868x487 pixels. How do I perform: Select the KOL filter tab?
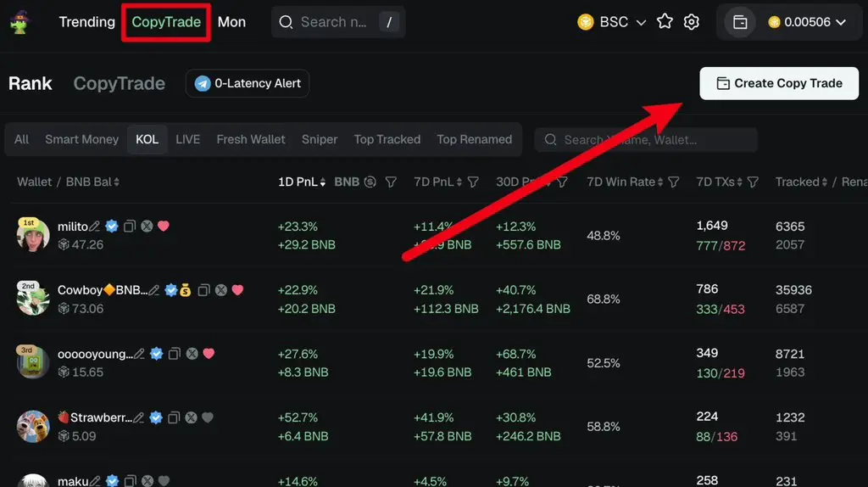pos(147,140)
